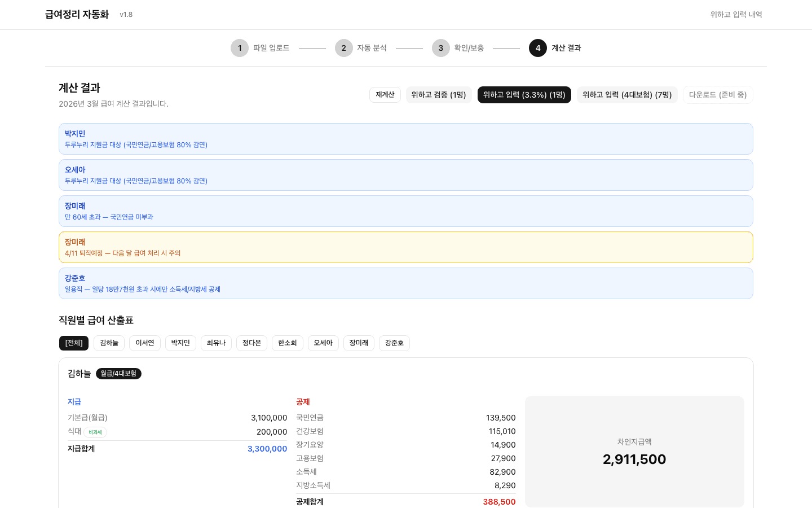Click the v1.8 version label
This screenshot has width=812, height=508.
pos(126,15)
